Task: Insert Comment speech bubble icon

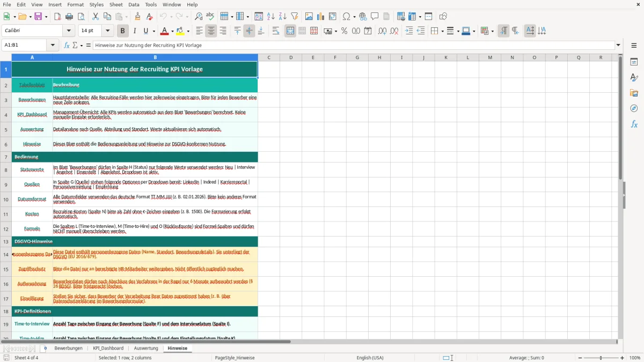Action: [375, 17]
